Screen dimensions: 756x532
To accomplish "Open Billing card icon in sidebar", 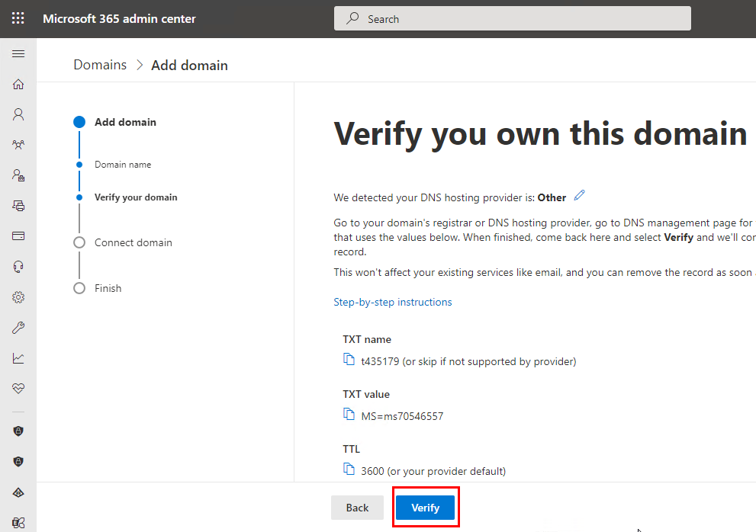I will (18, 236).
